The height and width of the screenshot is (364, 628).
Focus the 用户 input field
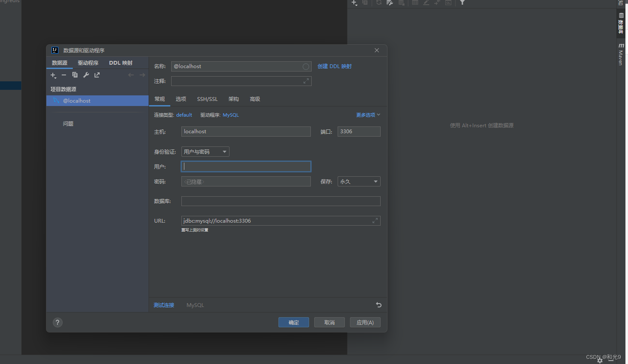click(246, 166)
